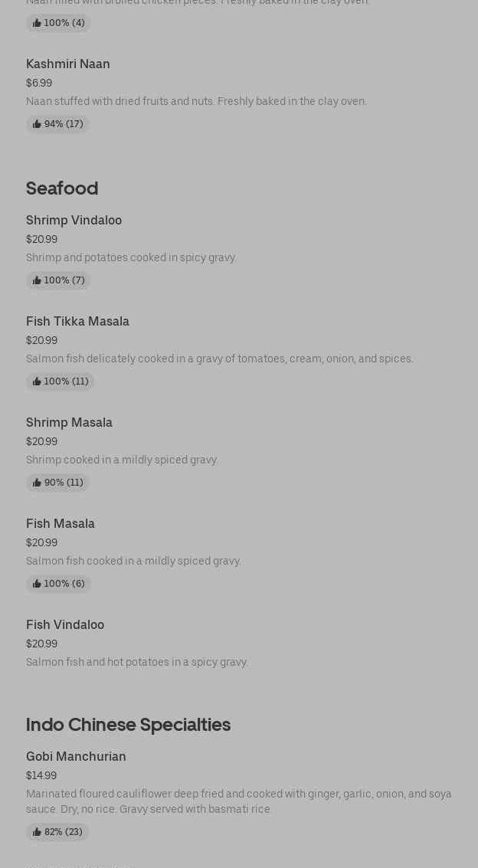
Task: Click thumbs-up icon under Shrimp Masala
Action: pos(37,483)
